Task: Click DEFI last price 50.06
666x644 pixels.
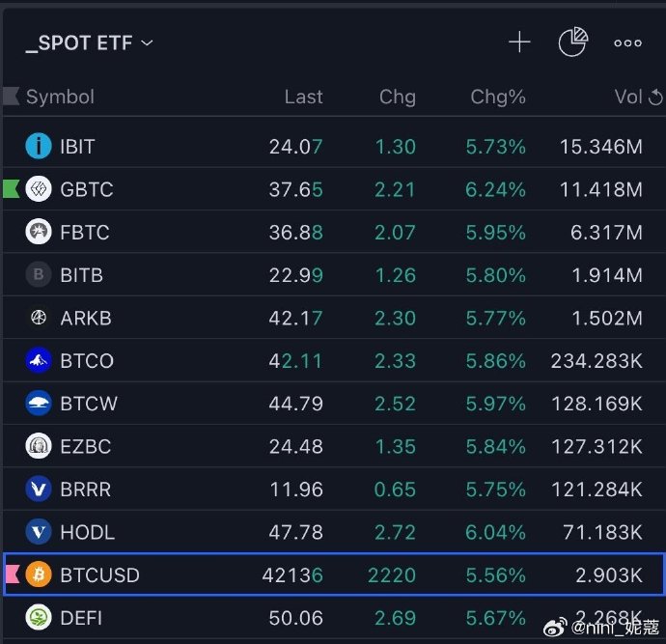Action: pos(296,618)
